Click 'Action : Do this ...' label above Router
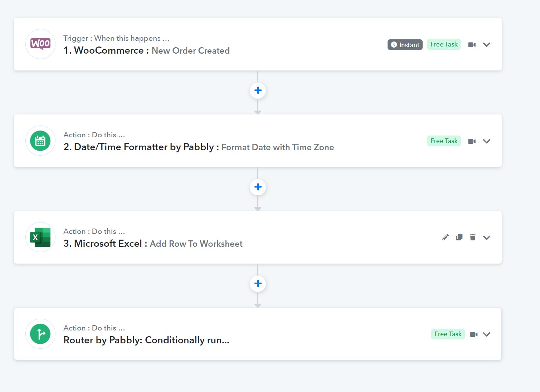This screenshot has height=392, width=540. 94,328
